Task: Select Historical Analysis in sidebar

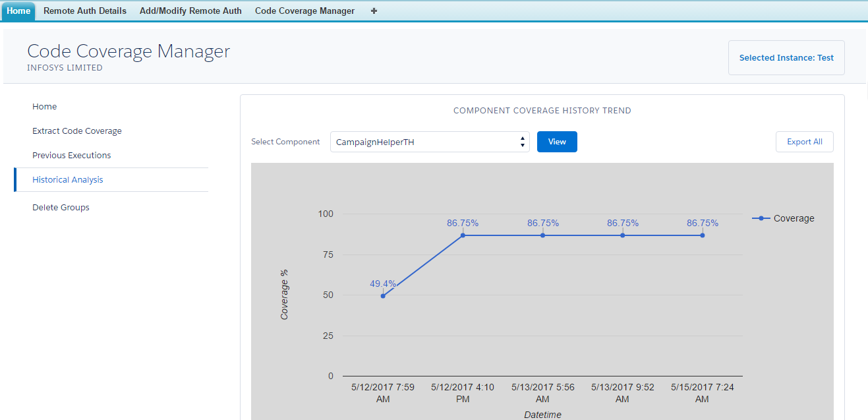Action: click(x=68, y=180)
